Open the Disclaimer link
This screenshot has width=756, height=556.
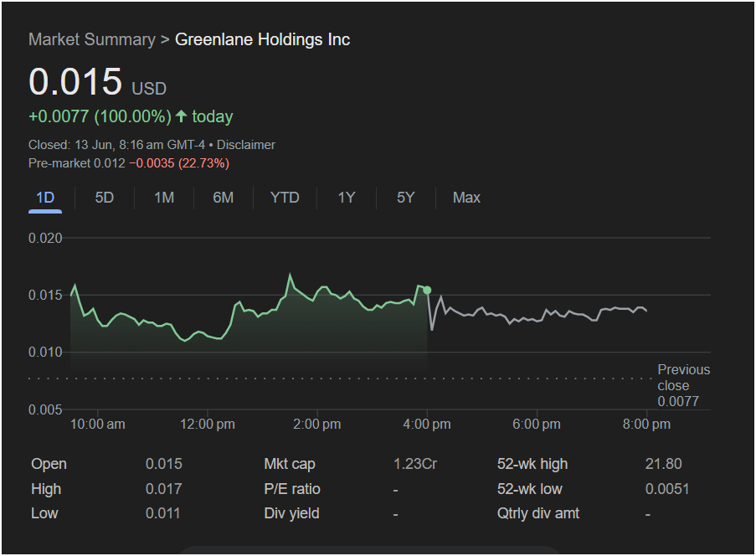(x=246, y=145)
